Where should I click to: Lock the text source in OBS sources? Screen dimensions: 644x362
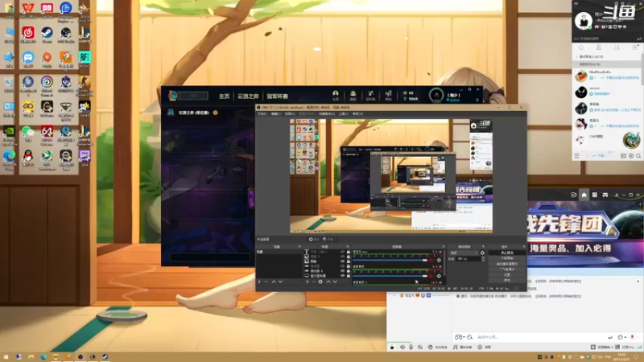click(x=349, y=252)
